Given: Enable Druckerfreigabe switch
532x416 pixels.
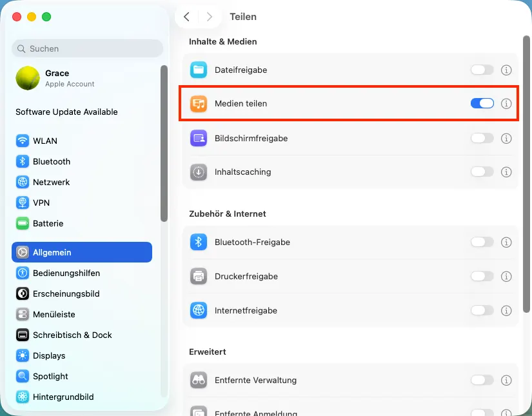Looking at the screenshot, I should (482, 276).
